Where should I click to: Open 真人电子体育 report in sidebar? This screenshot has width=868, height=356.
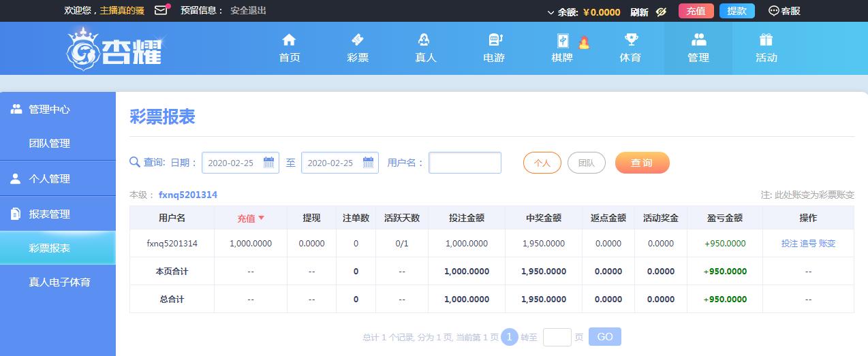59,282
